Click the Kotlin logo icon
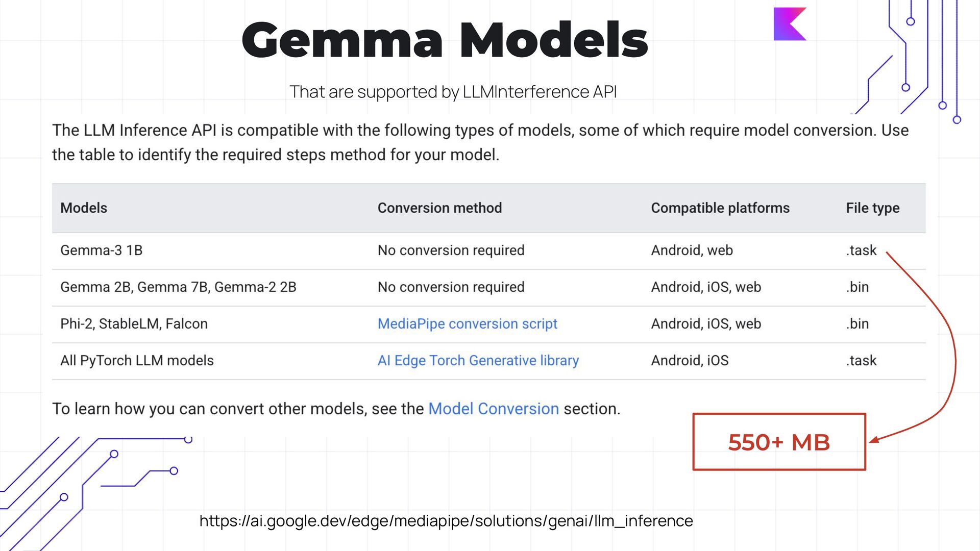 click(x=790, y=24)
